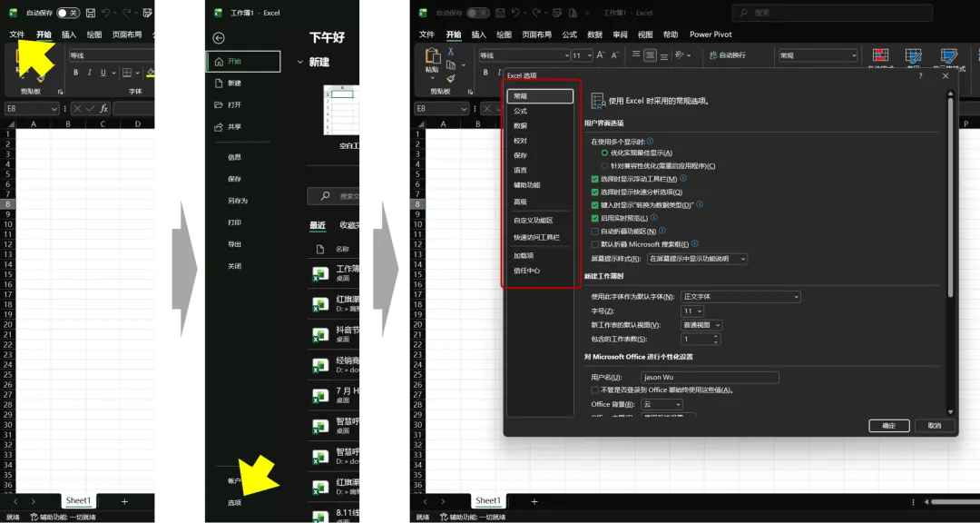Open 选项 in the backstage menu
980x523 pixels.
click(x=234, y=502)
